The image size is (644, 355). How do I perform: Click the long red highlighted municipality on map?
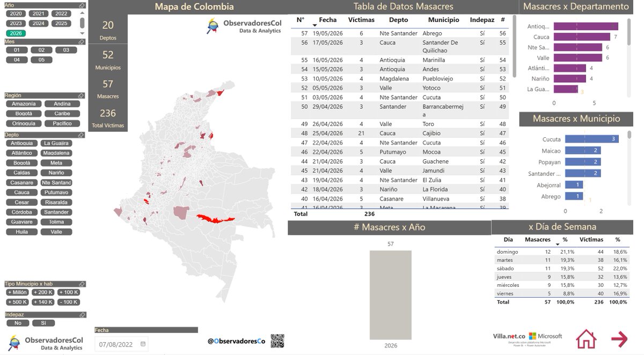tap(215, 219)
